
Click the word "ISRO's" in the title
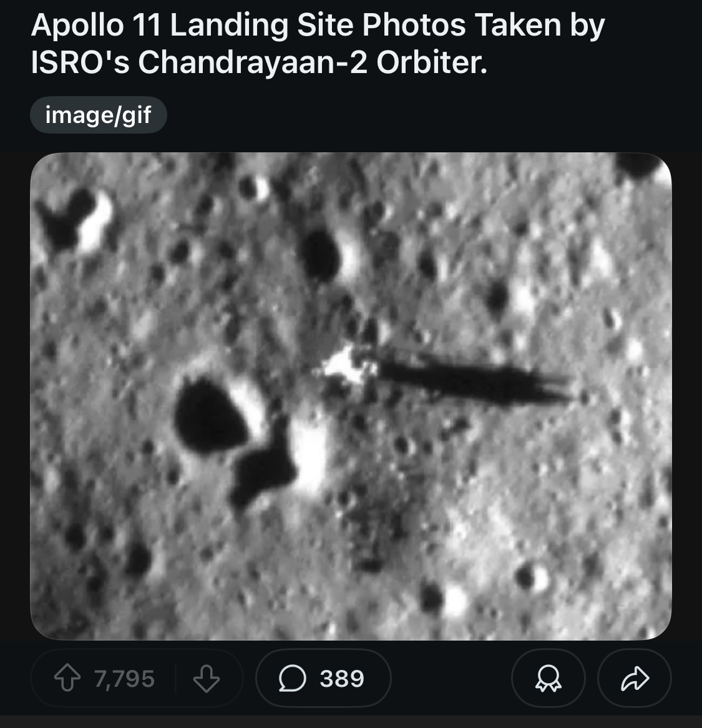(80, 62)
